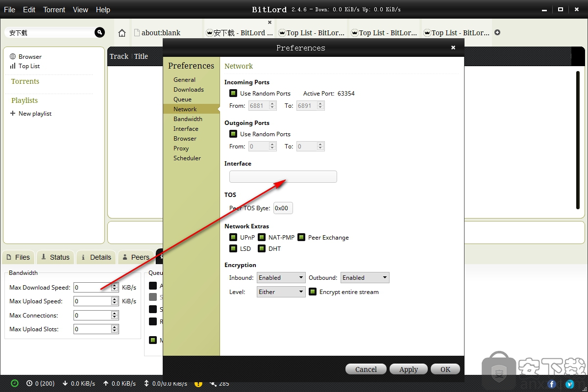Select General in Preferences list

coord(184,79)
